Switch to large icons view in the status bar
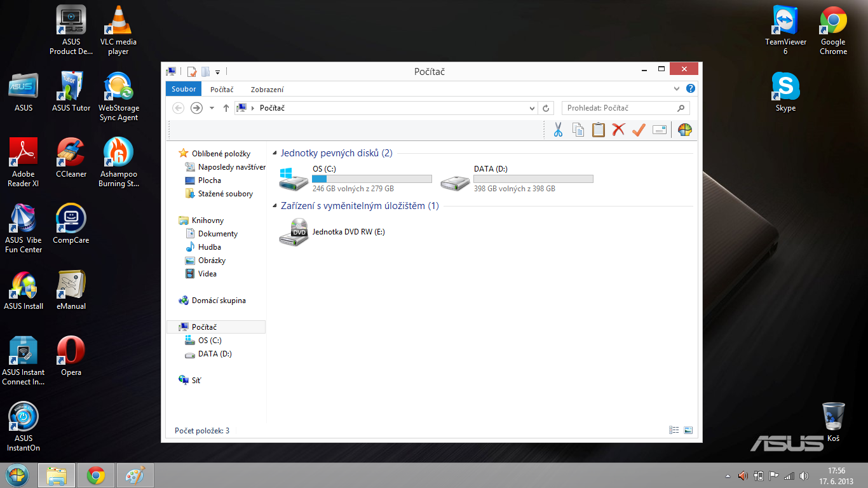 click(x=688, y=430)
